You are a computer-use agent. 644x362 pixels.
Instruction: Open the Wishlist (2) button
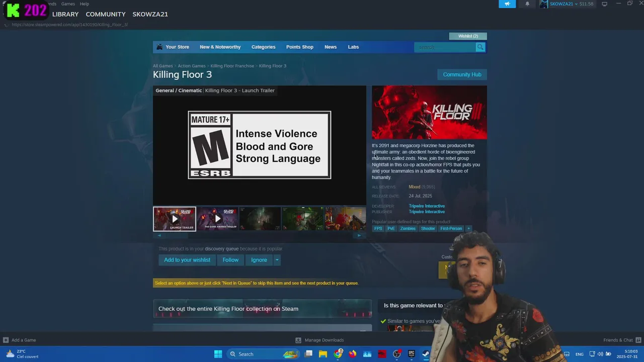pyautogui.click(x=468, y=36)
